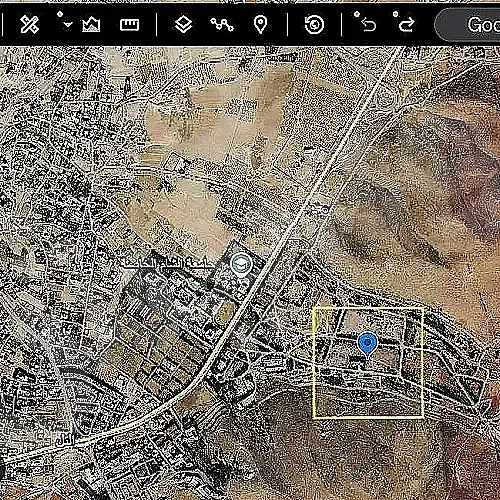
Task: Choose the draw path tool
Action: click(222, 24)
